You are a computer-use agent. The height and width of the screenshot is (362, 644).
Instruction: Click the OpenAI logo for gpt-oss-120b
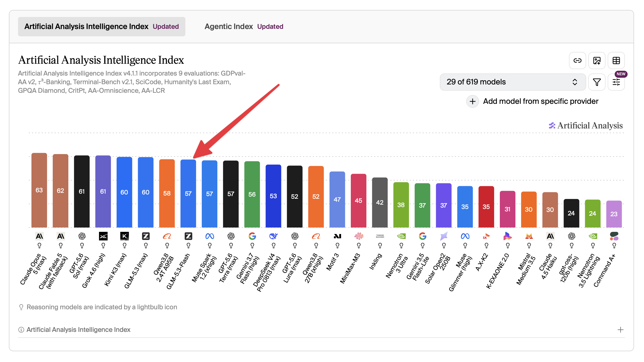coord(571,236)
